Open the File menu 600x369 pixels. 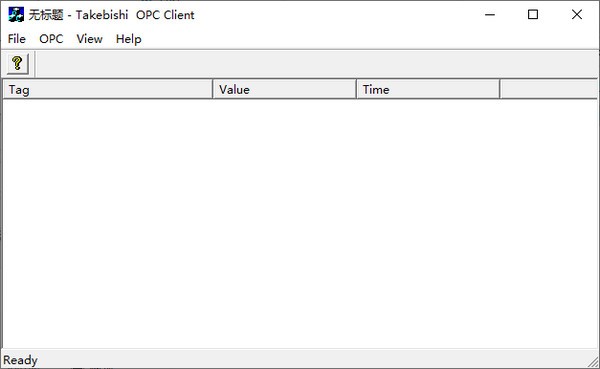coord(16,39)
